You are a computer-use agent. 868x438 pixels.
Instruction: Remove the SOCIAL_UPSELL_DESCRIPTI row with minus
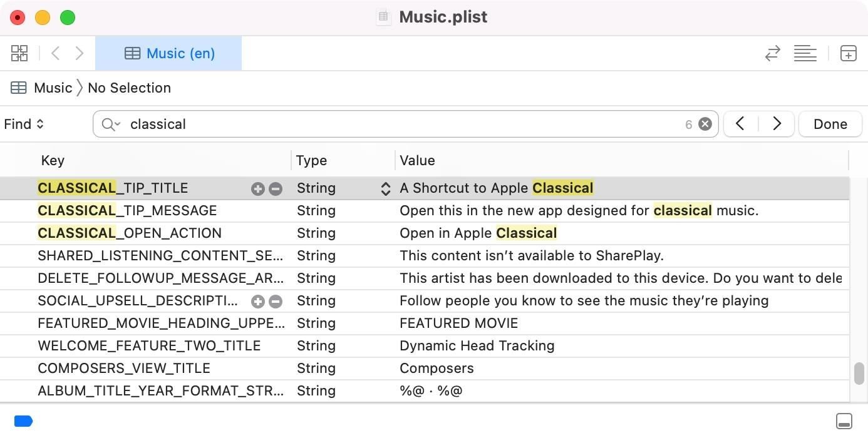pos(276,301)
